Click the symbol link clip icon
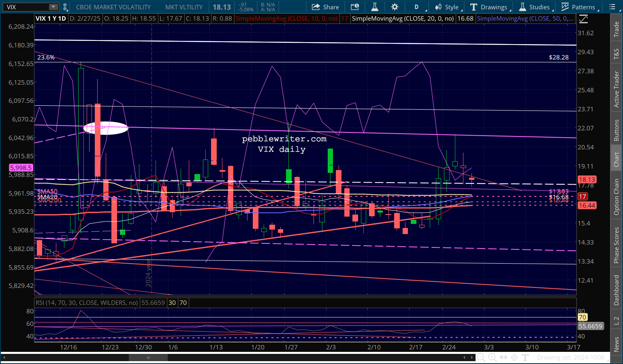 pos(65,7)
